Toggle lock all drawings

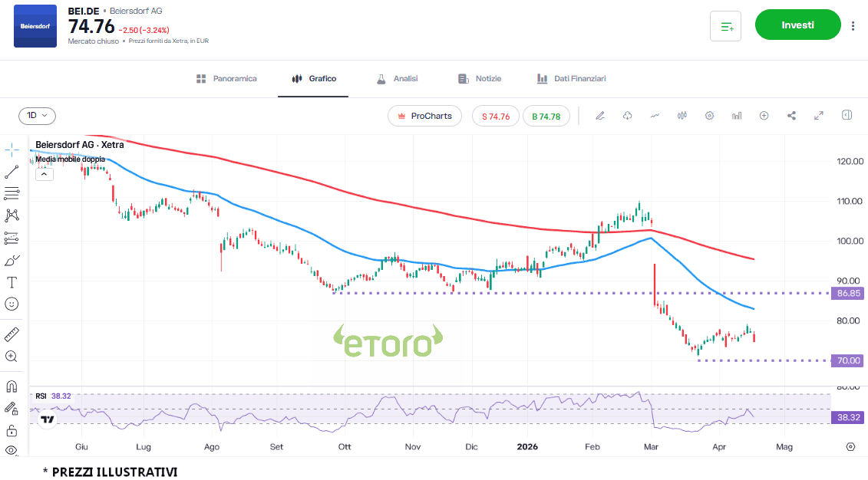click(12, 430)
